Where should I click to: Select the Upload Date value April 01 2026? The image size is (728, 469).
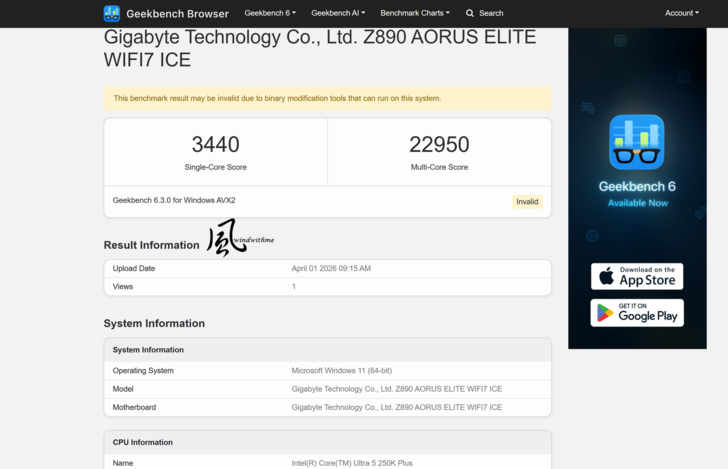pos(331,268)
